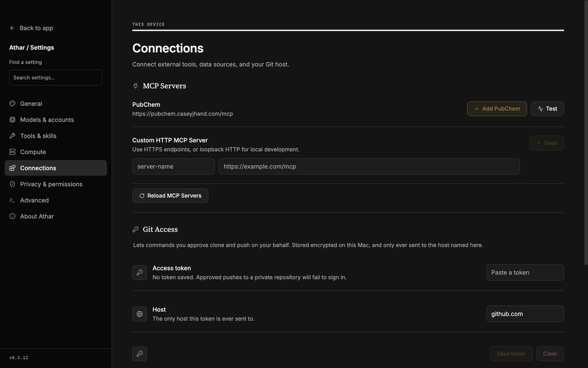Click the Compute server icon

click(x=12, y=152)
